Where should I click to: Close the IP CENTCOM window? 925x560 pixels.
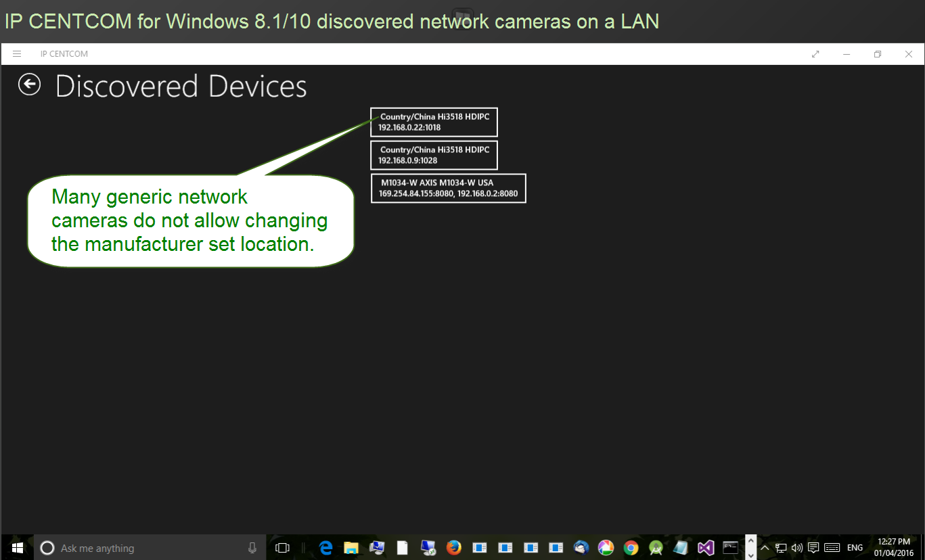point(909,54)
